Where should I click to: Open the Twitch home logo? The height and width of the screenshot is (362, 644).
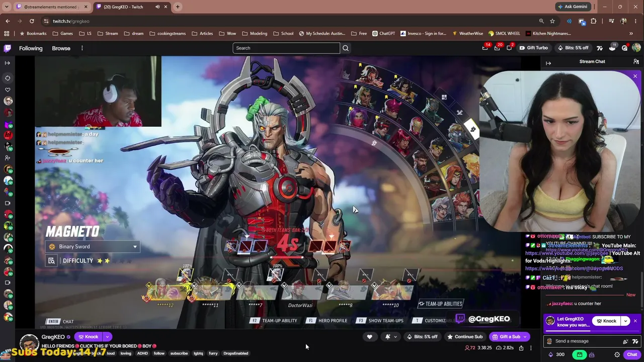(8, 48)
